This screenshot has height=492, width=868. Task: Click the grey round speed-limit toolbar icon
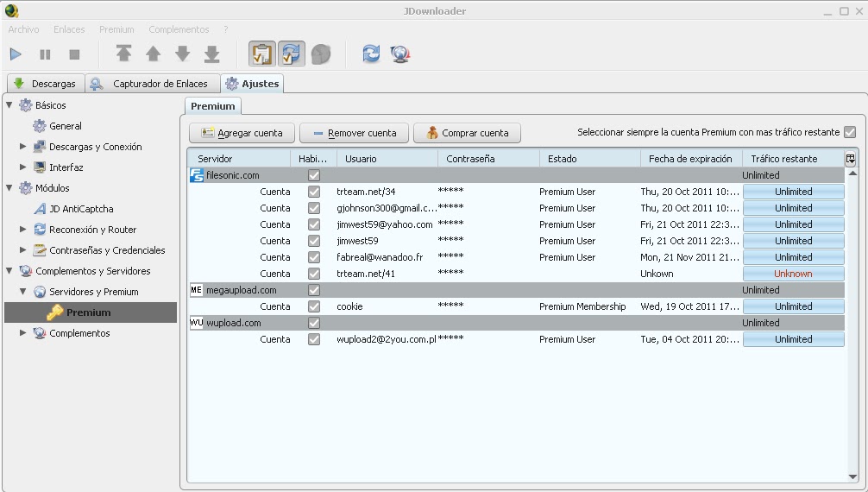coord(320,54)
